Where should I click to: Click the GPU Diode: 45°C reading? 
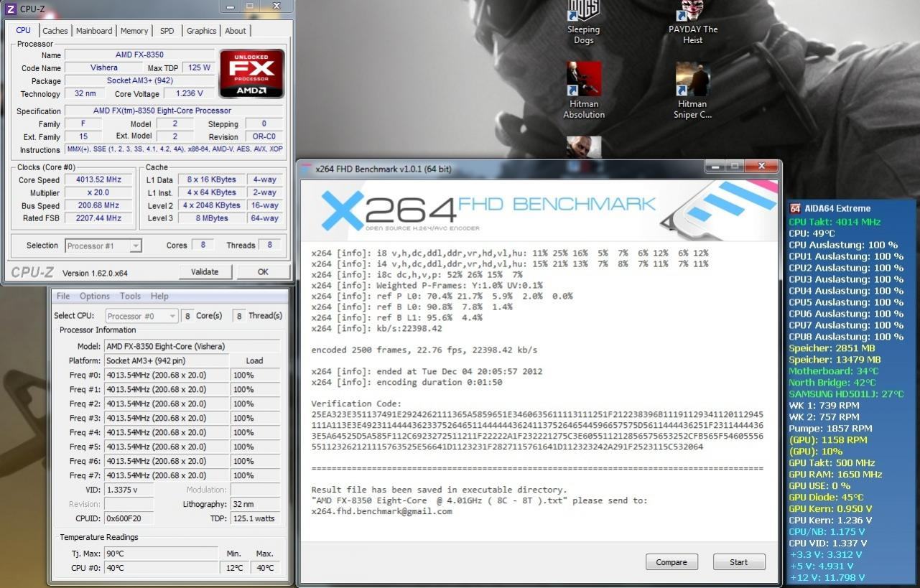click(826, 498)
